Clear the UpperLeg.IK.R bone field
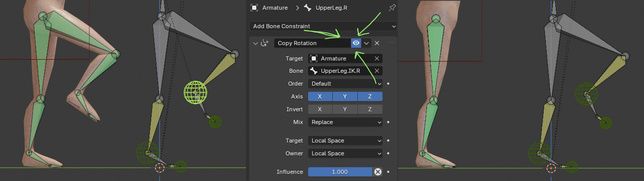This screenshot has width=644, height=181. coord(377,71)
